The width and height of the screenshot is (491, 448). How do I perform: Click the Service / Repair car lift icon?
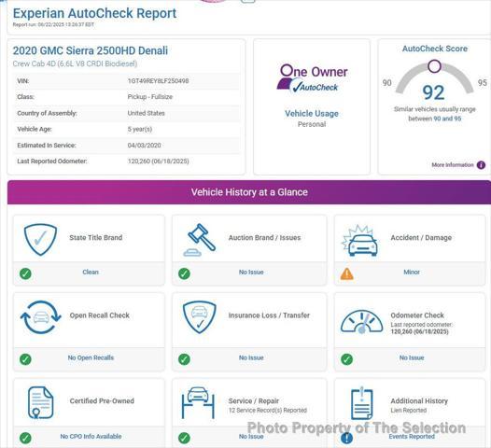point(198,402)
